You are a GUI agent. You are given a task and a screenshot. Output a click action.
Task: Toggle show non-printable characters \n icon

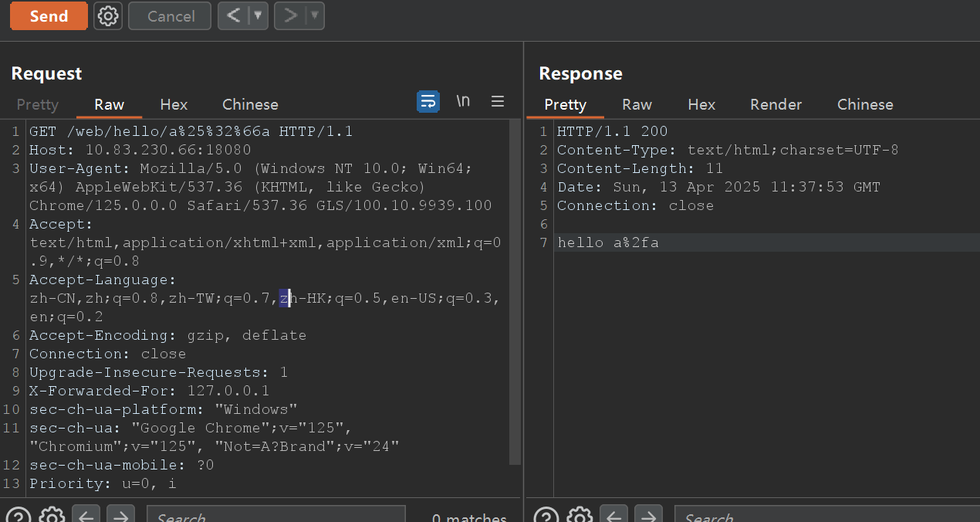pyautogui.click(x=463, y=101)
